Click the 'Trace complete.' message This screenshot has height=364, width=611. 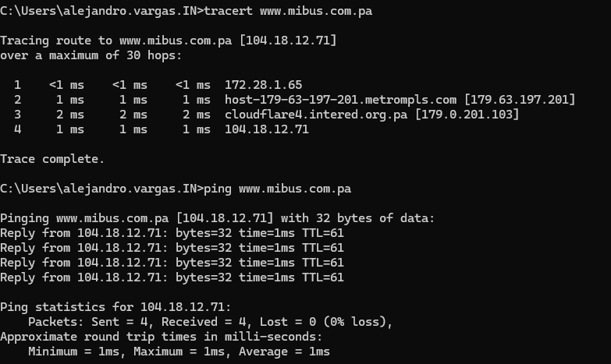click(52, 159)
